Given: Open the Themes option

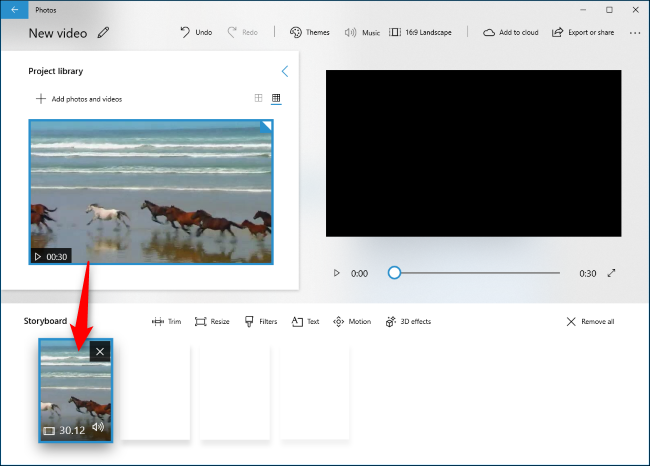Looking at the screenshot, I should tap(310, 32).
